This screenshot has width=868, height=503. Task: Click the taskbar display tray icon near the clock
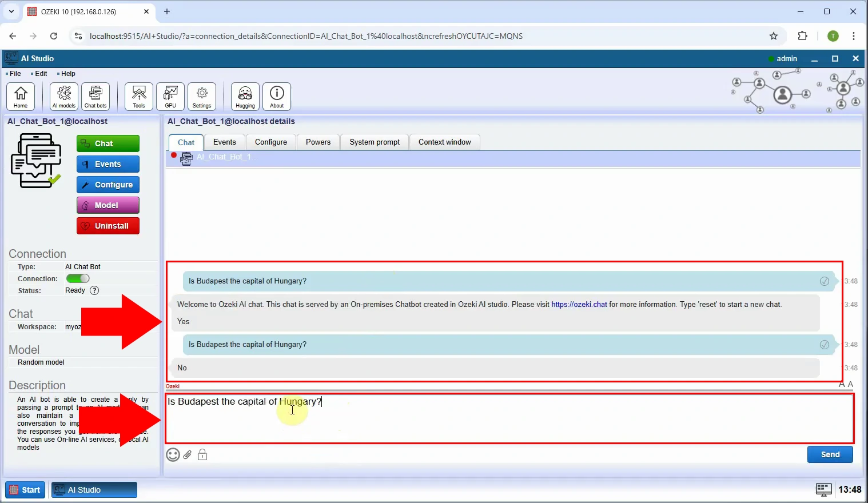[823, 489]
